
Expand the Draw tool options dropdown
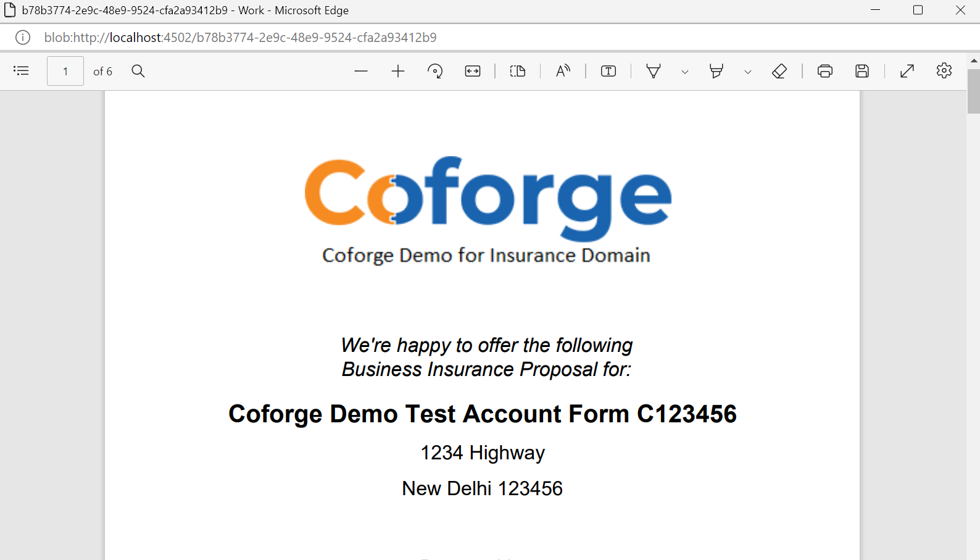(x=684, y=72)
